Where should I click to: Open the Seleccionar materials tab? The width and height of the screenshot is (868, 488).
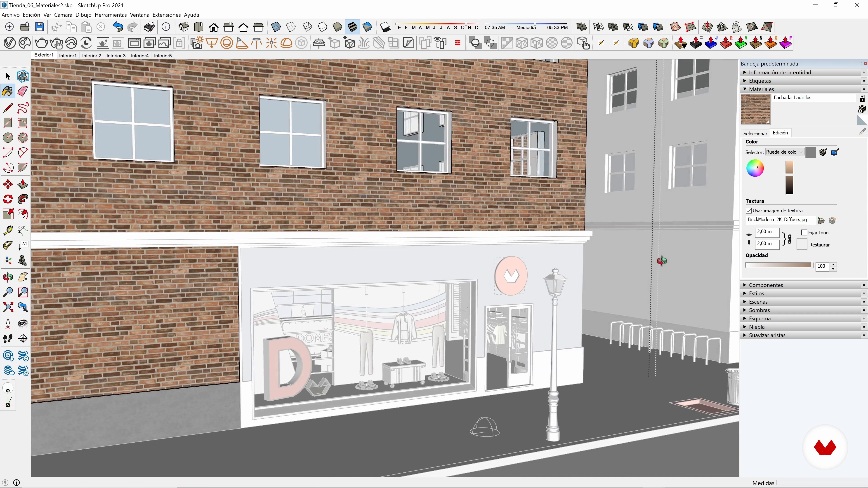[755, 133]
